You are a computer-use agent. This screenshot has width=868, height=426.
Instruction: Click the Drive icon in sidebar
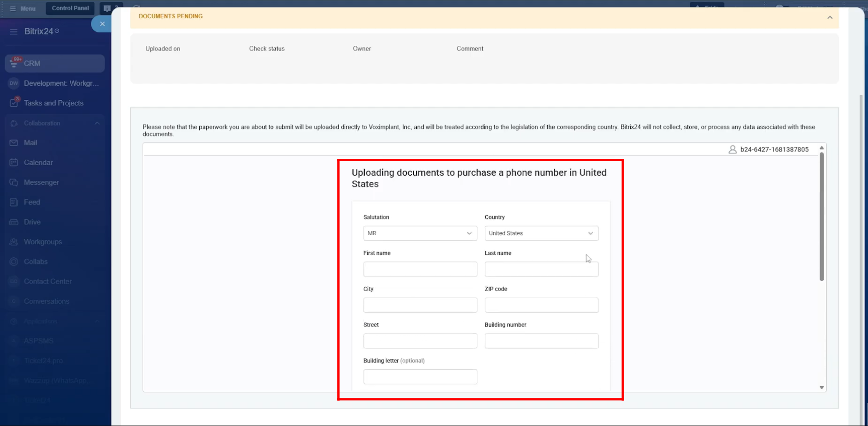[x=14, y=222]
